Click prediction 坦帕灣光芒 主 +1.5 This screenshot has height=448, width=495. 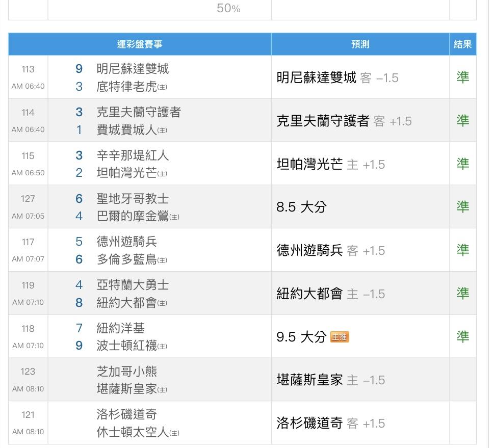click(331, 165)
